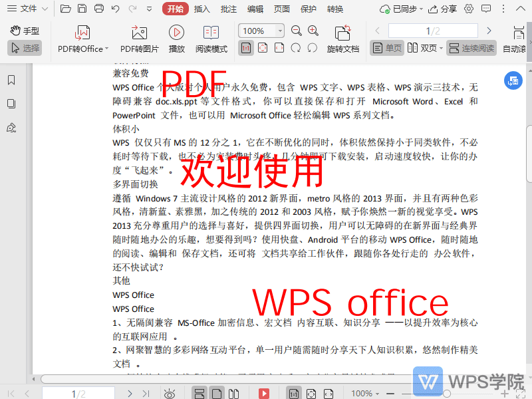Click 旋转文档 rotate document button
Screen dimensions: 532x399
coord(342,39)
